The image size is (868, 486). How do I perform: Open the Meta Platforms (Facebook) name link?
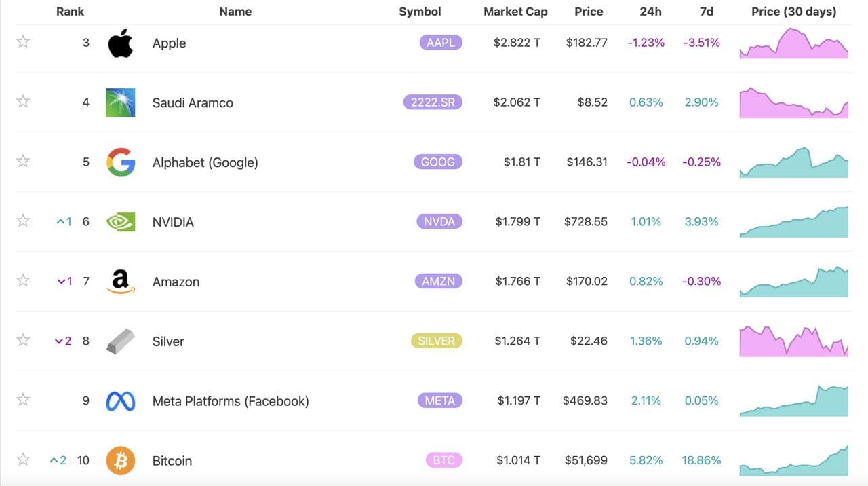click(x=231, y=401)
